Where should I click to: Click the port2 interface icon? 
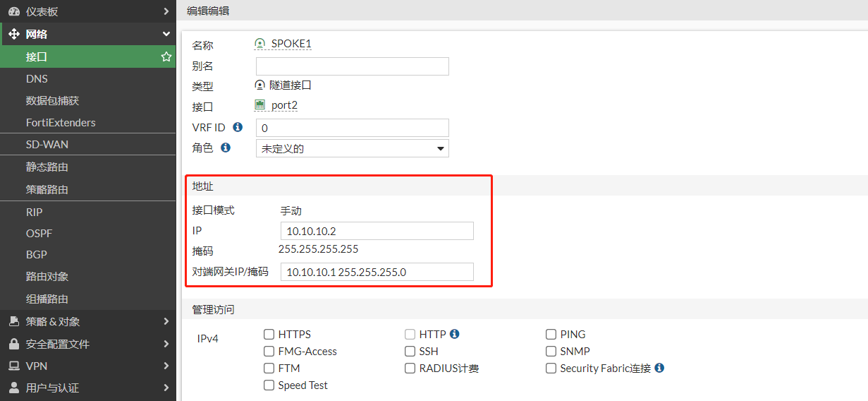click(x=260, y=105)
